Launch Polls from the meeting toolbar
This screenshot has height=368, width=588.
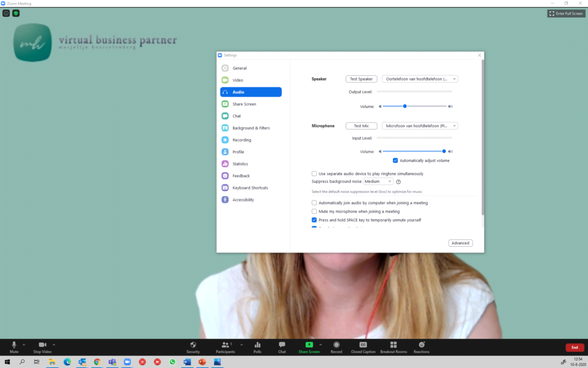257,344
